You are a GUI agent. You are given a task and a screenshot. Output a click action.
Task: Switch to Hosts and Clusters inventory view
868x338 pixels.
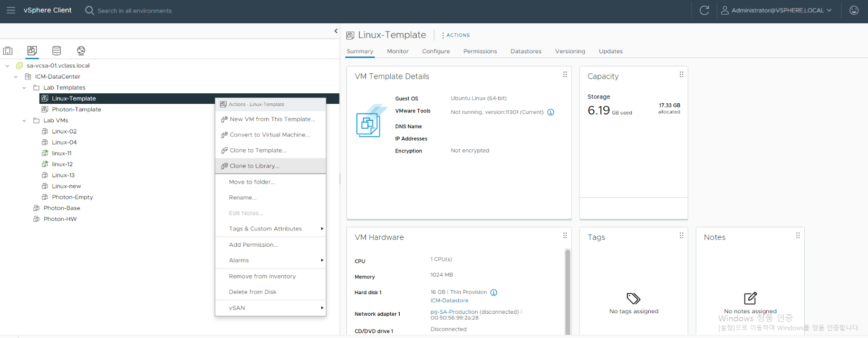click(x=8, y=51)
